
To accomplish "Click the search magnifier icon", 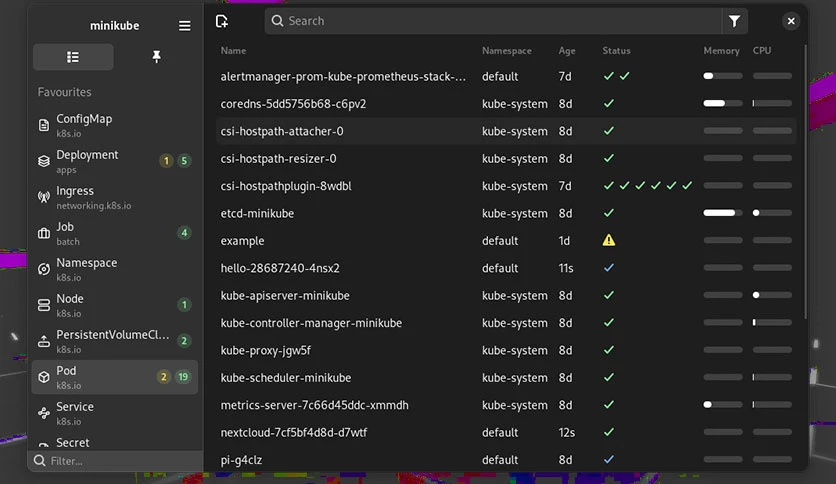I will coord(277,21).
